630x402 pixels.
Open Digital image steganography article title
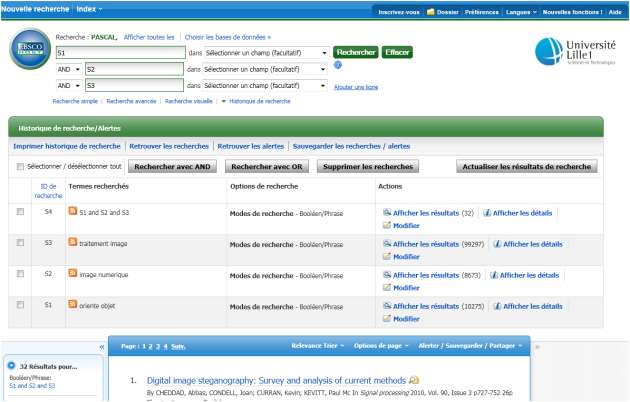point(276,380)
